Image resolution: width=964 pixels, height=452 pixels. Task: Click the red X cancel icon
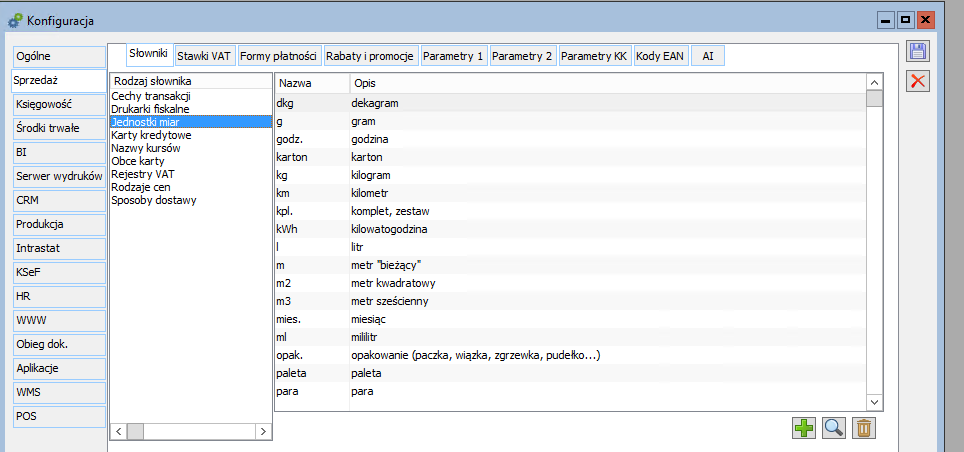click(x=918, y=81)
